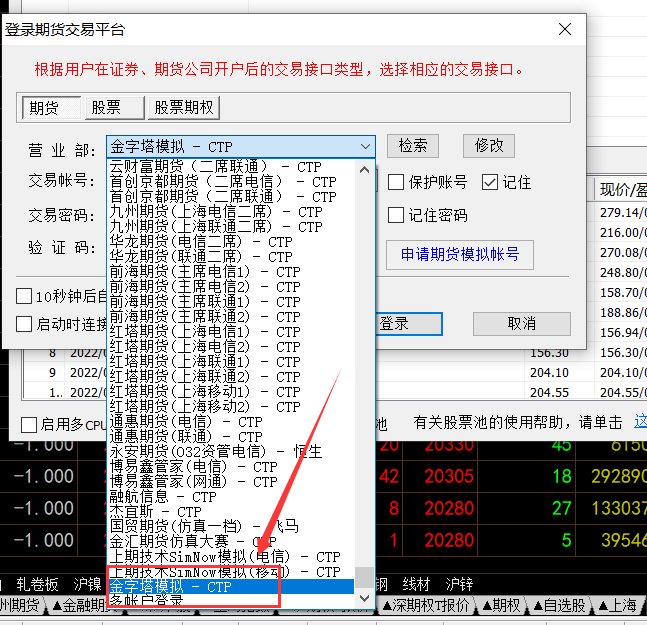The height and width of the screenshot is (625, 647).
Task: Choose 红塔期货(上海移动1) - CTP option
Action: (x=230, y=392)
